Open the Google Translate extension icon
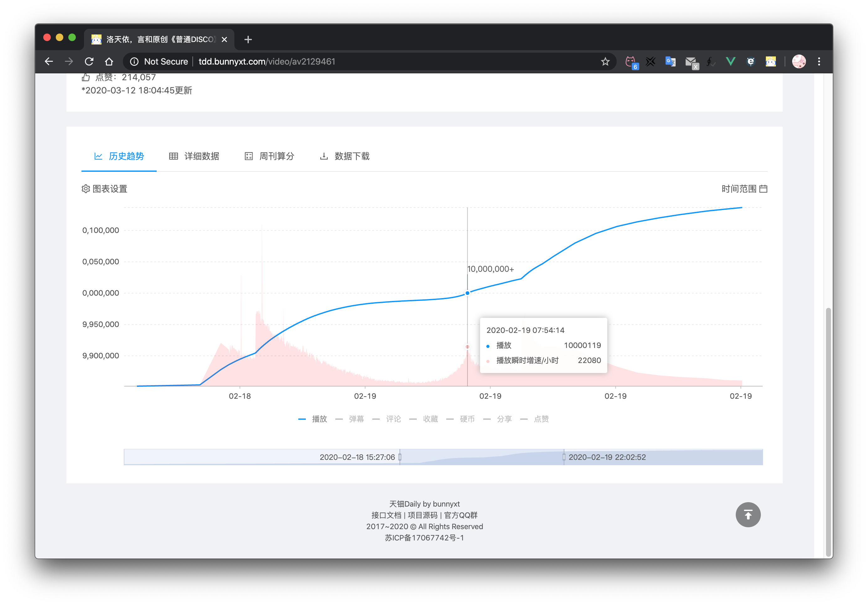This screenshot has height=605, width=868. (670, 62)
